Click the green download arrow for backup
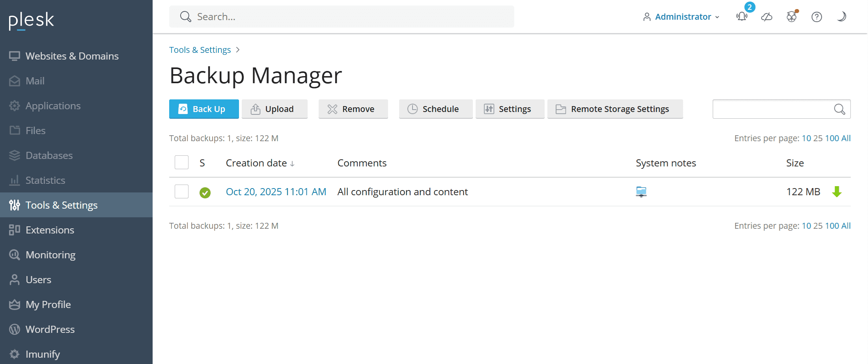Screen dimensions: 868x364 (x=836, y=192)
